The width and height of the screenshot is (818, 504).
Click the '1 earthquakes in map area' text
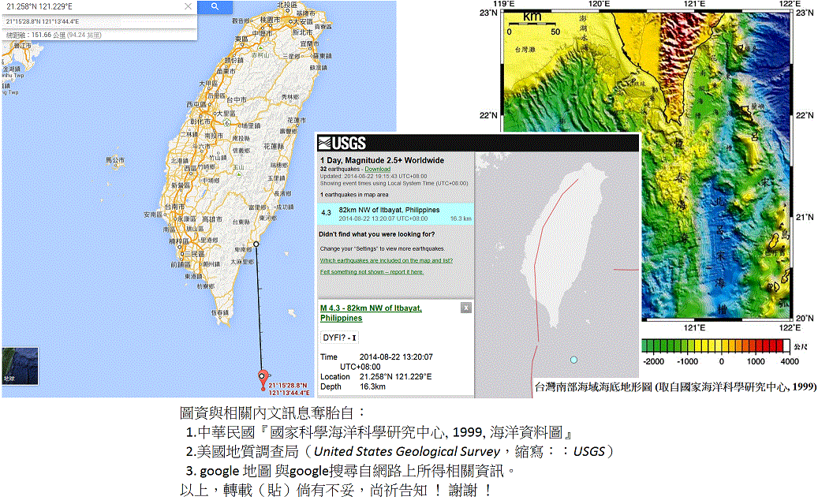click(354, 195)
